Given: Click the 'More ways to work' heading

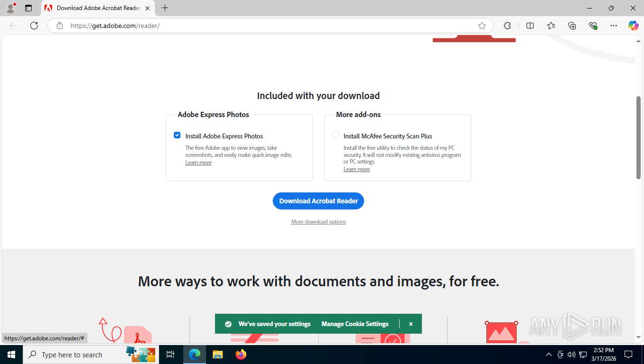Looking at the screenshot, I should pos(318,282).
